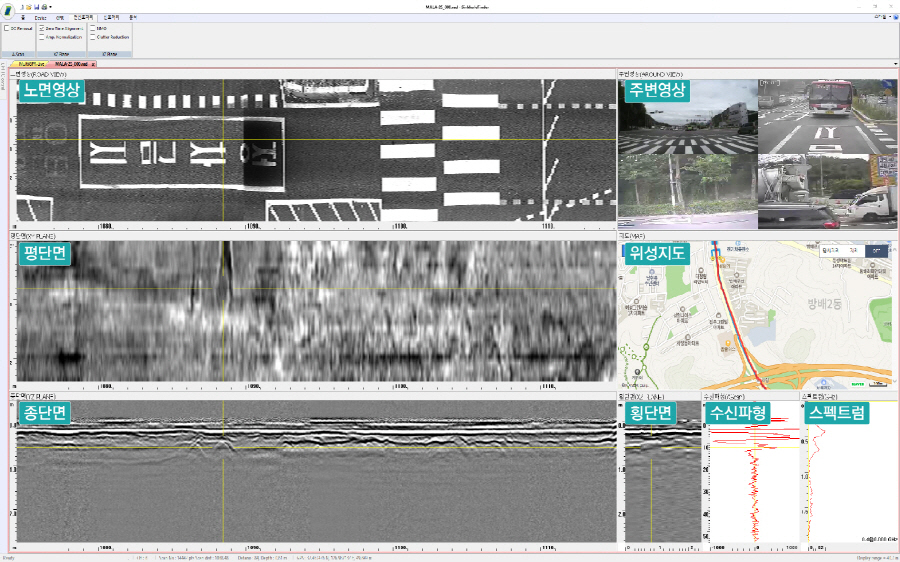Click the print icon in quick access toolbar
This screenshot has width=900, height=562.
[x=44, y=7]
